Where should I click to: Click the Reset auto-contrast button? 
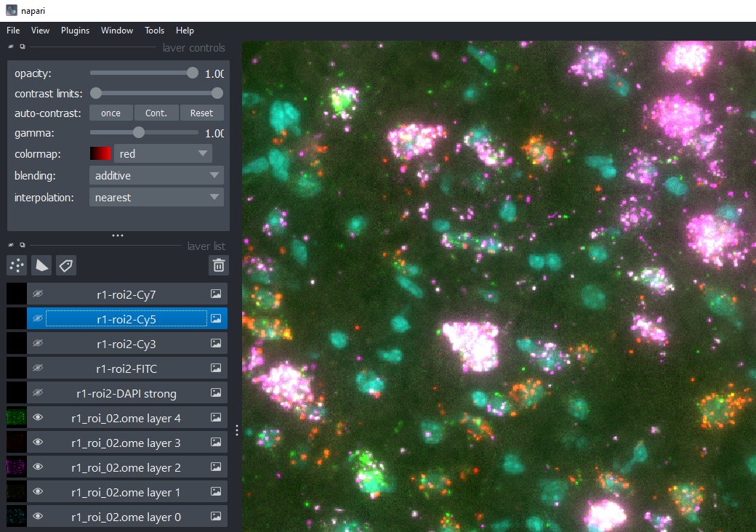pos(201,113)
